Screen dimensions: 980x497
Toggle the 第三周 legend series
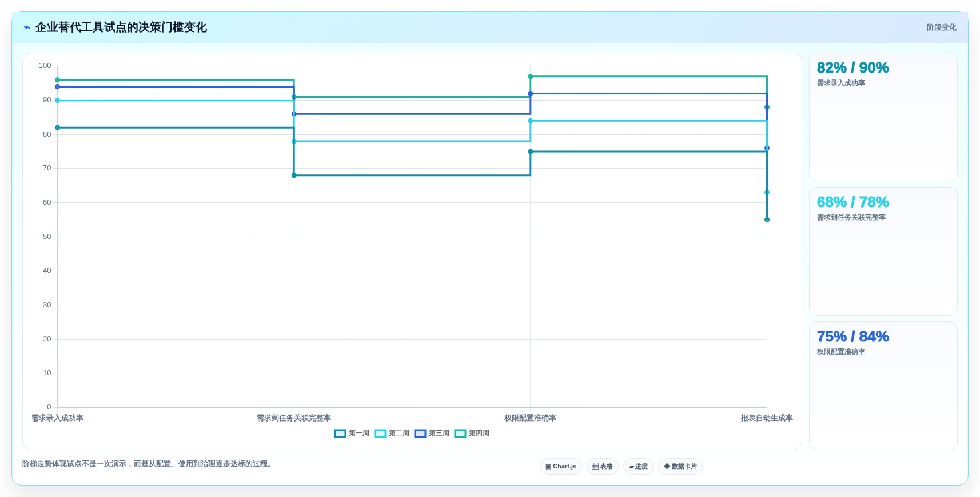(432, 434)
